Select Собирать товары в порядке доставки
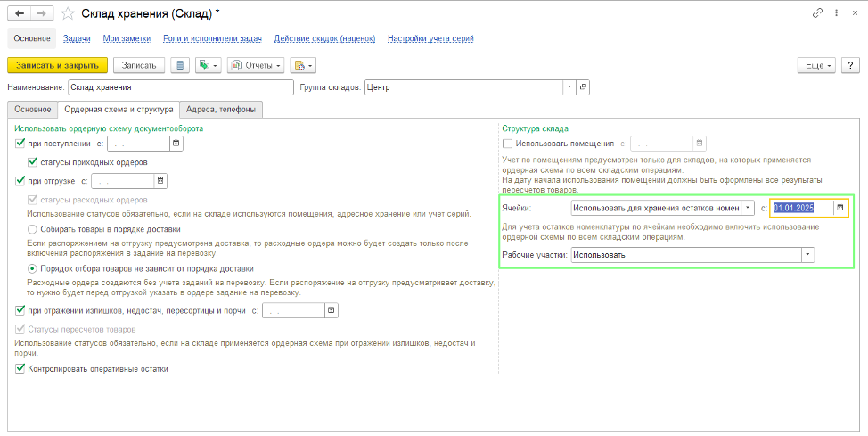 coord(33,229)
